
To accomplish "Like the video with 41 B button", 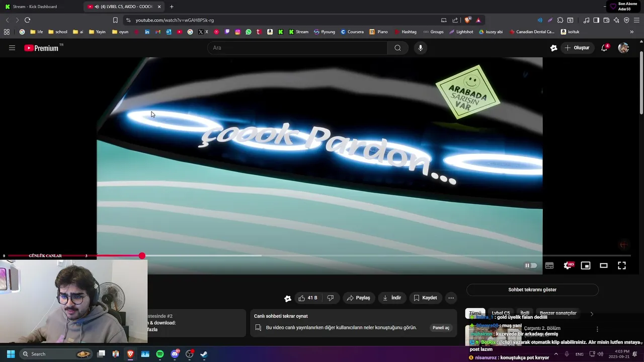I will pos(308,298).
